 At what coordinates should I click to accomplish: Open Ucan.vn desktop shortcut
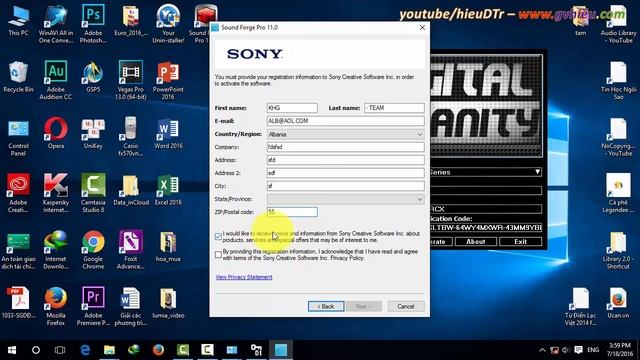click(618, 303)
